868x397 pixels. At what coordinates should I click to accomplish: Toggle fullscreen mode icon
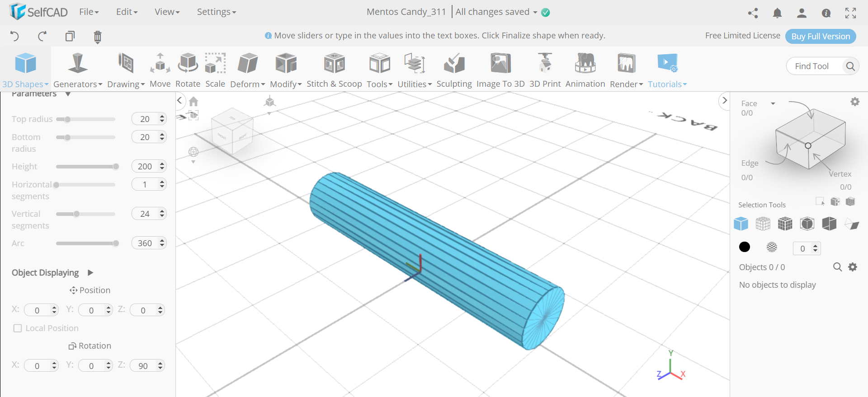coord(850,13)
